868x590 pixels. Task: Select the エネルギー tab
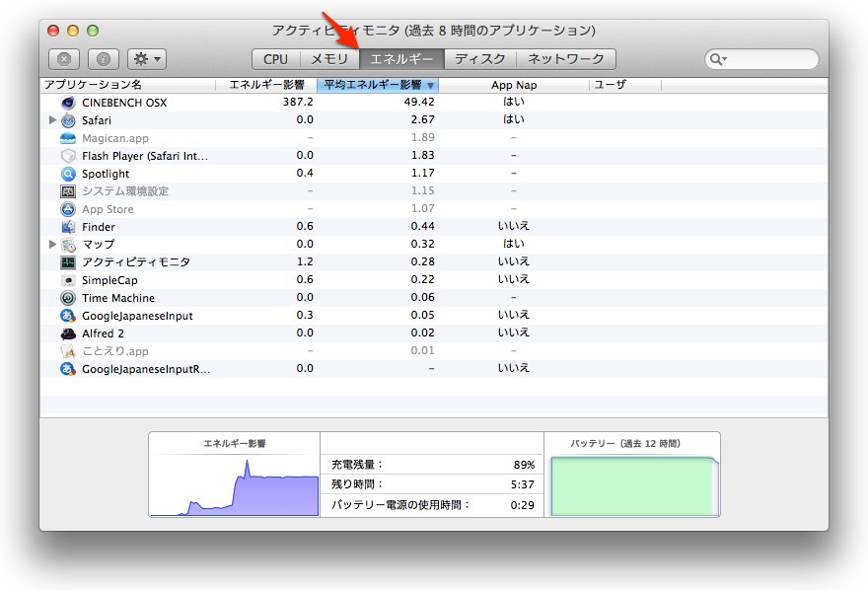(401, 58)
